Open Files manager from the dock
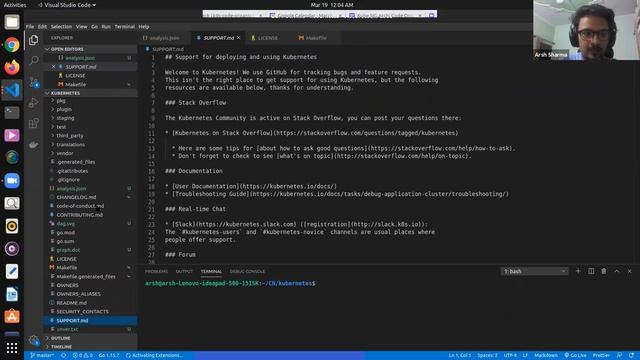Screen dimensions: 640x360 [x=12, y=22]
